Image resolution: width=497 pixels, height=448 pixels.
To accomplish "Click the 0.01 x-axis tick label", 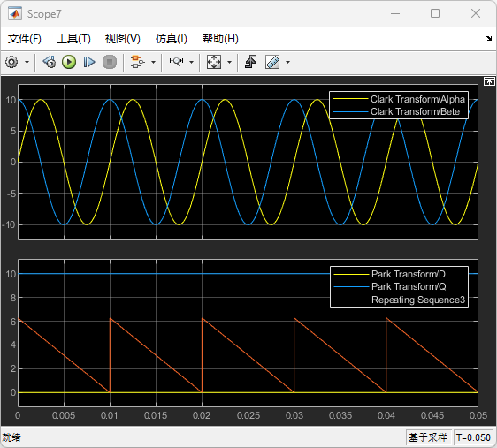I will (x=110, y=415).
